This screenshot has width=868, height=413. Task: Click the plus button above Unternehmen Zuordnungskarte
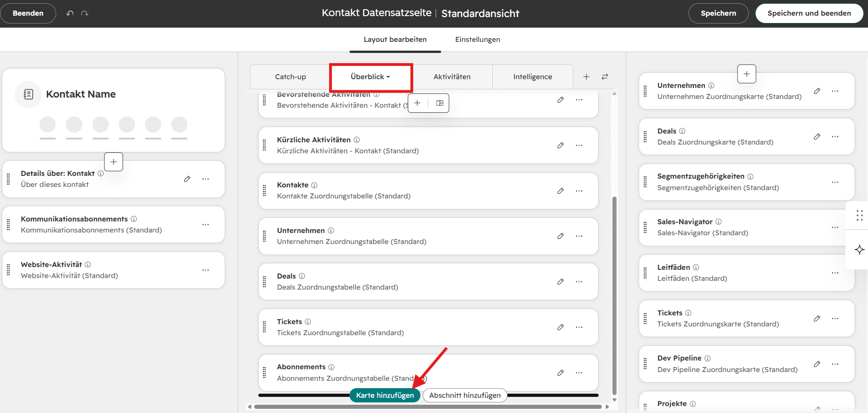(x=746, y=74)
